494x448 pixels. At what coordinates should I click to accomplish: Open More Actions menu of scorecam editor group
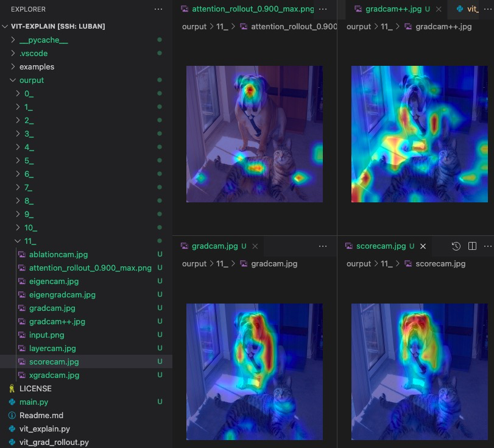point(487,246)
